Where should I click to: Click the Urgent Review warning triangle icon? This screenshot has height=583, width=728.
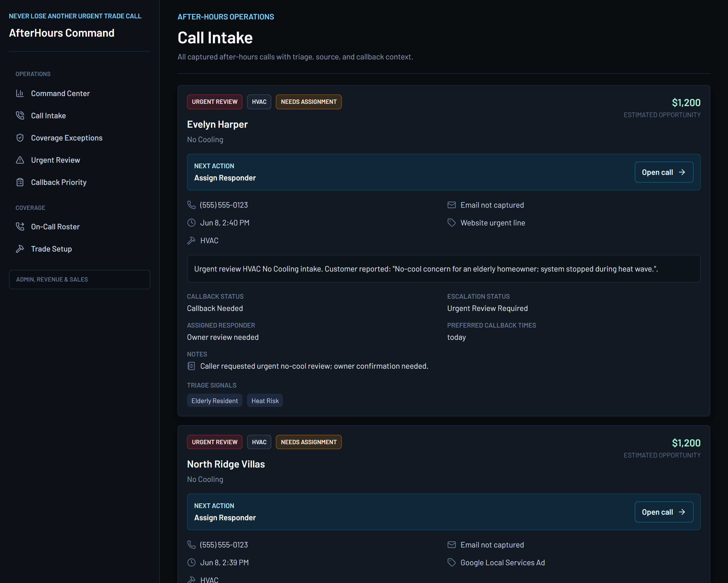pos(20,160)
